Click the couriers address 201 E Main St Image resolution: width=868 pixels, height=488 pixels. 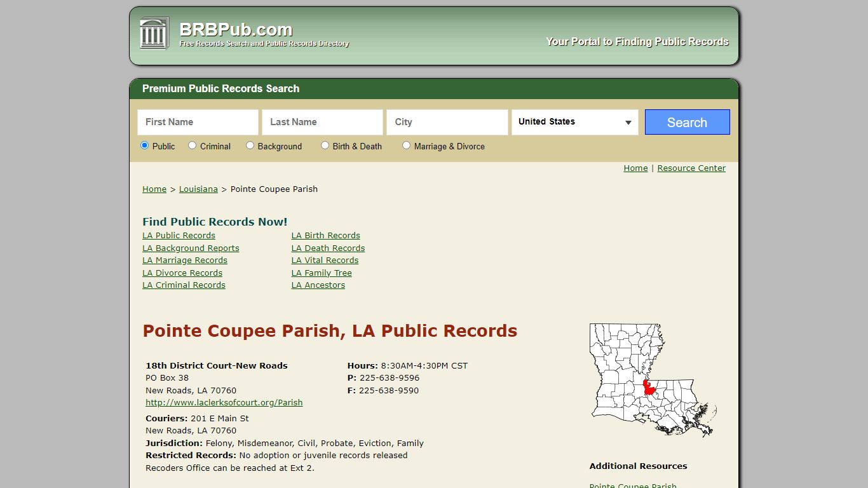220,419
